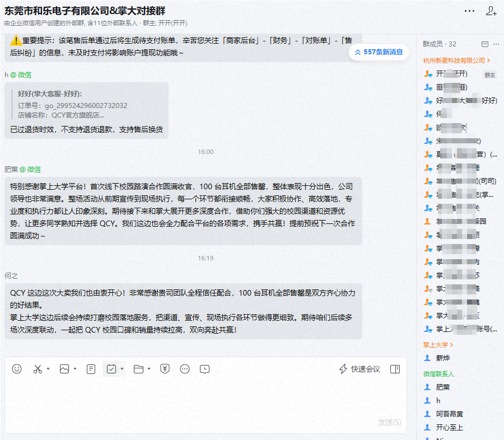The width and height of the screenshot is (504, 440).
Task: Open the emoji picker
Action: click(17, 369)
